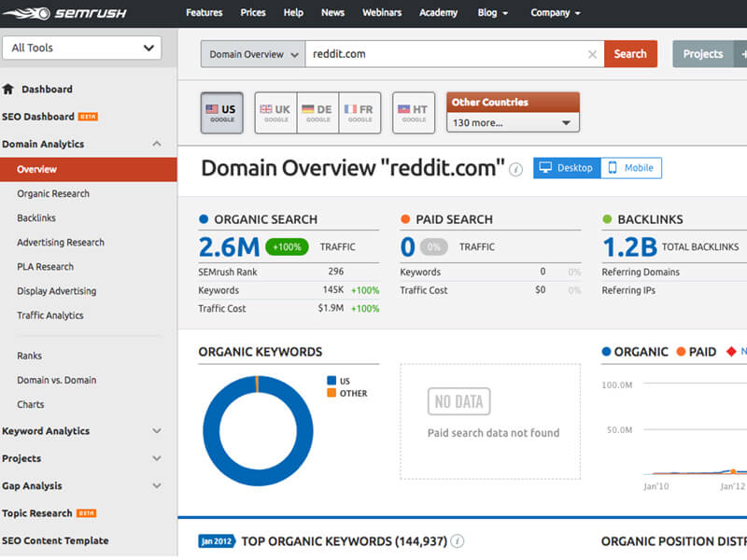Select the DE Google database
Image resolution: width=747 pixels, height=560 pixels.
tap(317, 113)
